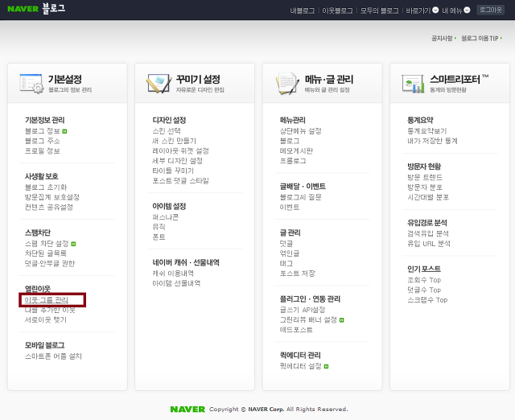The width and height of the screenshot is (515, 420).
Task: Click the 꾸미기 설정 ruler-pencil icon
Action: pos(159,84)
